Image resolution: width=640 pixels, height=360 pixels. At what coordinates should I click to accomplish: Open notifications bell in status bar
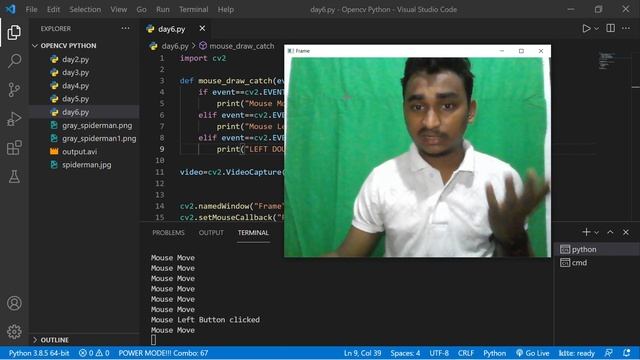tap(627, 353)
